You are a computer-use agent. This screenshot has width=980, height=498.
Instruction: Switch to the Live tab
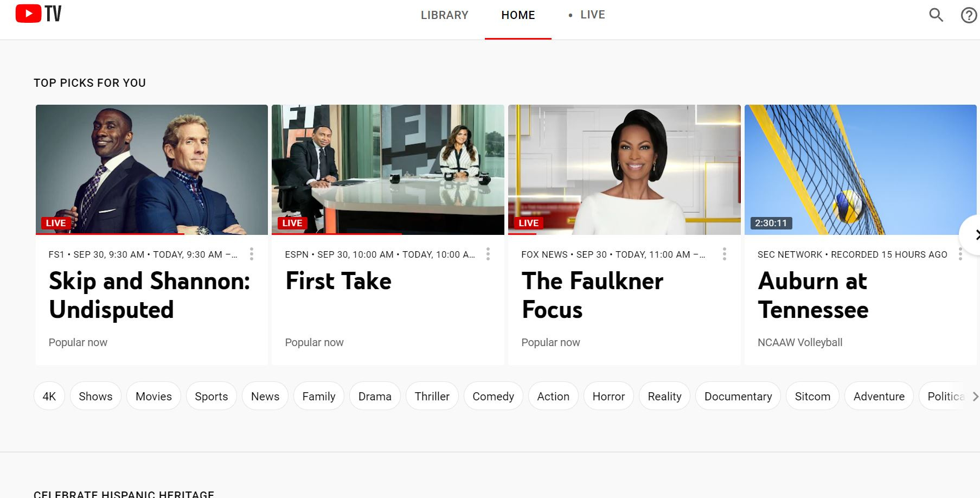[x=586, y=15]
